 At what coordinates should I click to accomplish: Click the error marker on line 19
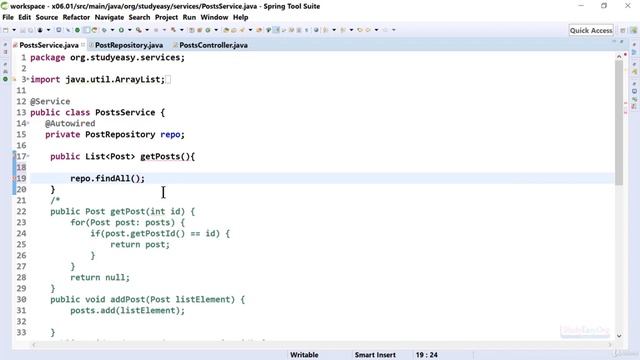tap(14, 178)
